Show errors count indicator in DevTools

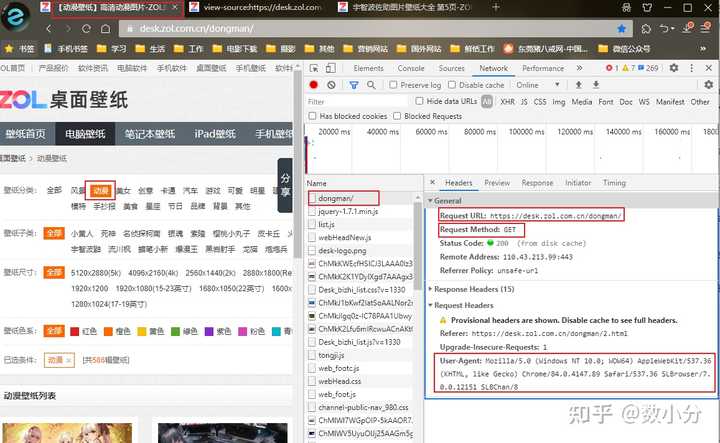[612, 68]
